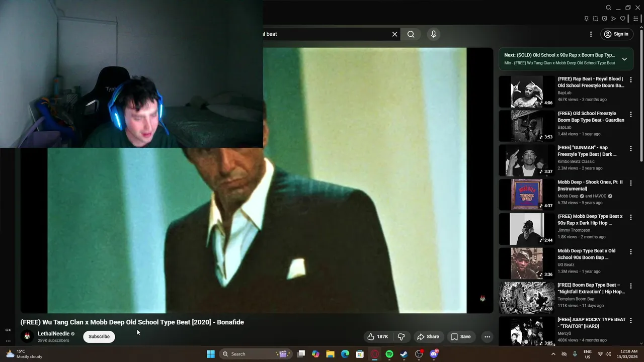This screenshot has height=362, width=644.
Task: Open YouTube settings three-dot menu
Action: pos(591,34)
